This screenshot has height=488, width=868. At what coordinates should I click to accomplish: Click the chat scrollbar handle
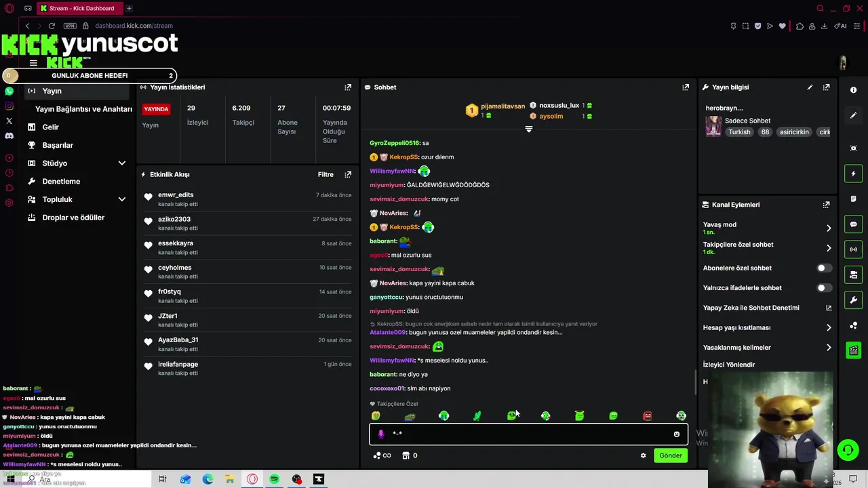[695, 383]
